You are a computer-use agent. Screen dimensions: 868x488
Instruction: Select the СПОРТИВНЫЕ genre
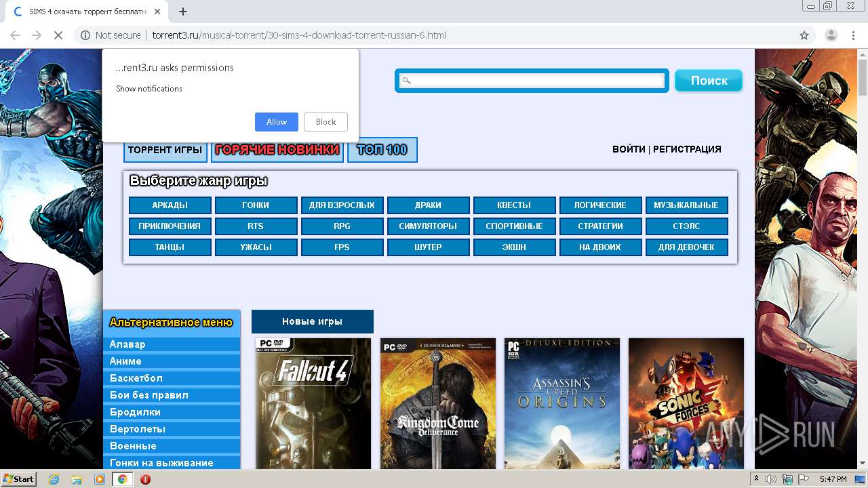514,226
